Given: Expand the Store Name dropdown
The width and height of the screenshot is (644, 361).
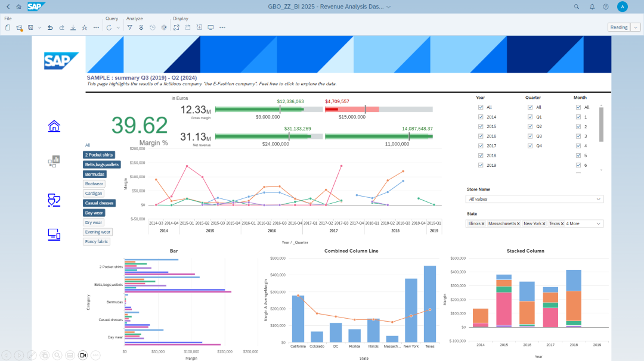Looking at the screenshot, I should click(599, 200).
